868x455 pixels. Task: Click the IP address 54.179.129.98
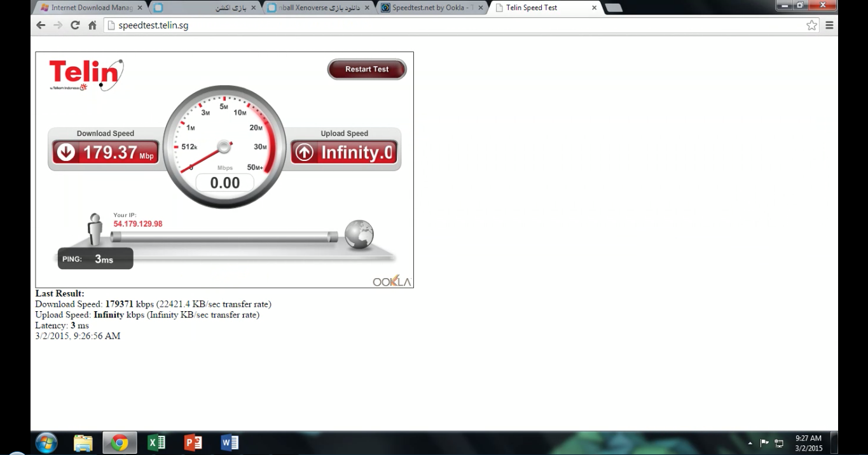coord(138,224)
